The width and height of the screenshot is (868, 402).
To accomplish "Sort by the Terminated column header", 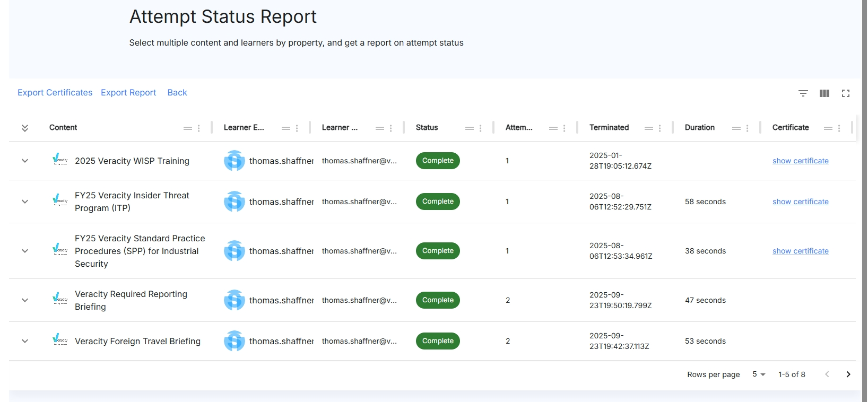I will (609, 128).
